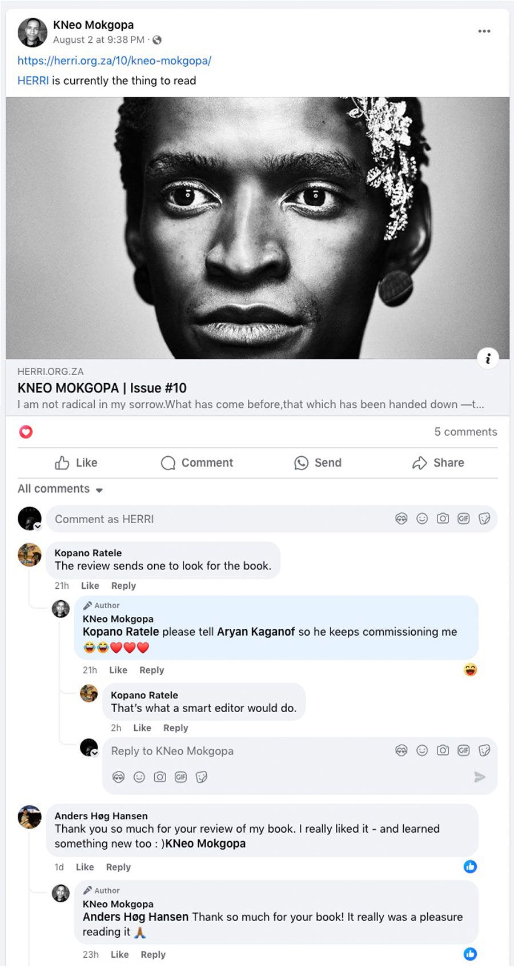Image resolution: width=514 pixels, height=980 pixels.
Task: Like Kopano Ratele's first comment
Action: [90, 585]
